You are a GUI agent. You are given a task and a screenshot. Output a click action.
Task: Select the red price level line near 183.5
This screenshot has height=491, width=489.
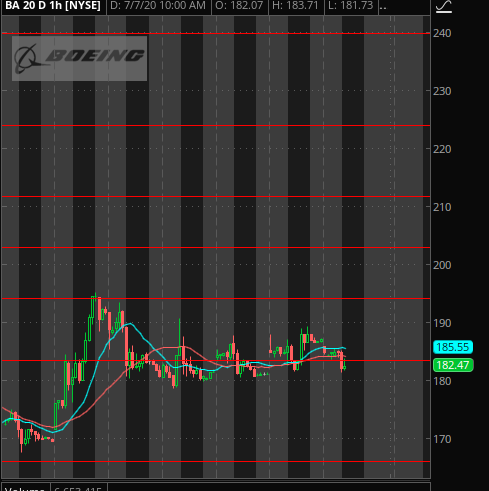pos(216,361)
